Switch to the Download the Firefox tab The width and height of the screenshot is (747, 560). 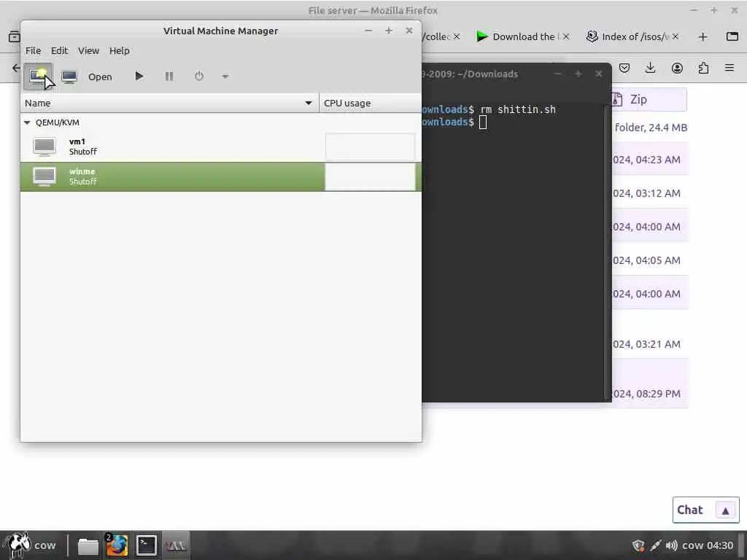(x=523, y=36)
